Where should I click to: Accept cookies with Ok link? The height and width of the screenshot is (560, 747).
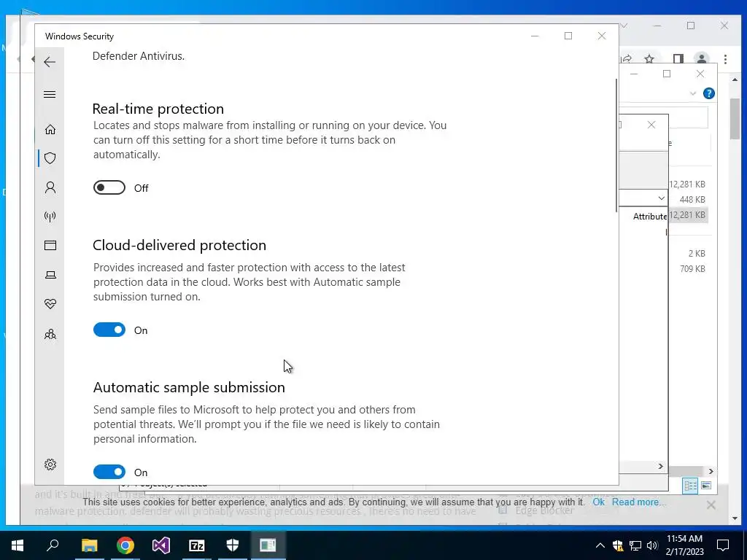tap(598, 502)
